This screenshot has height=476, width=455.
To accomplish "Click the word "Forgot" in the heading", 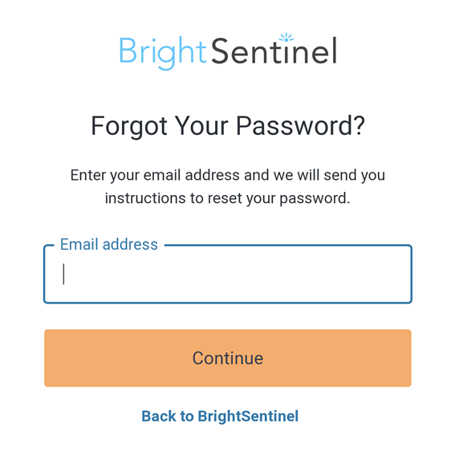I will pyautogui.click(x=129, y=126).
